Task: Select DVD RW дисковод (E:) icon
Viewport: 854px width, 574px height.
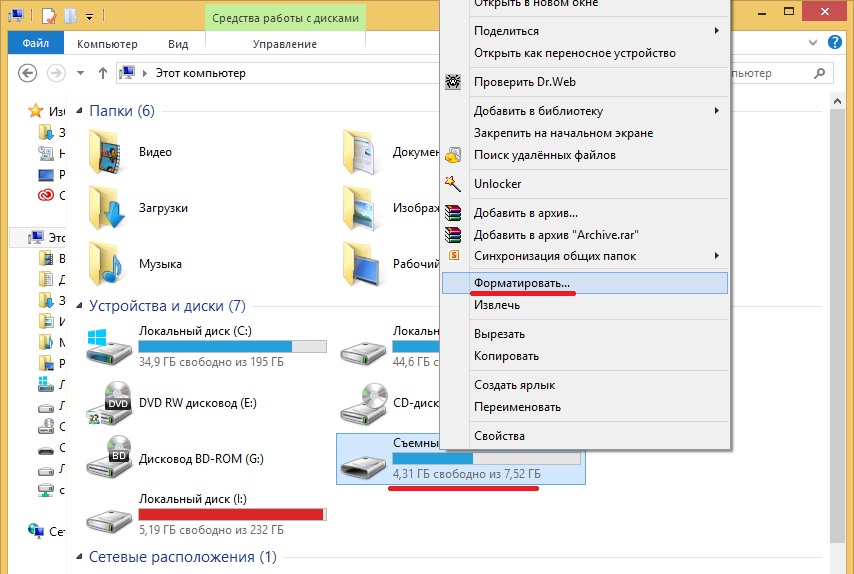Action: point(109,403)
